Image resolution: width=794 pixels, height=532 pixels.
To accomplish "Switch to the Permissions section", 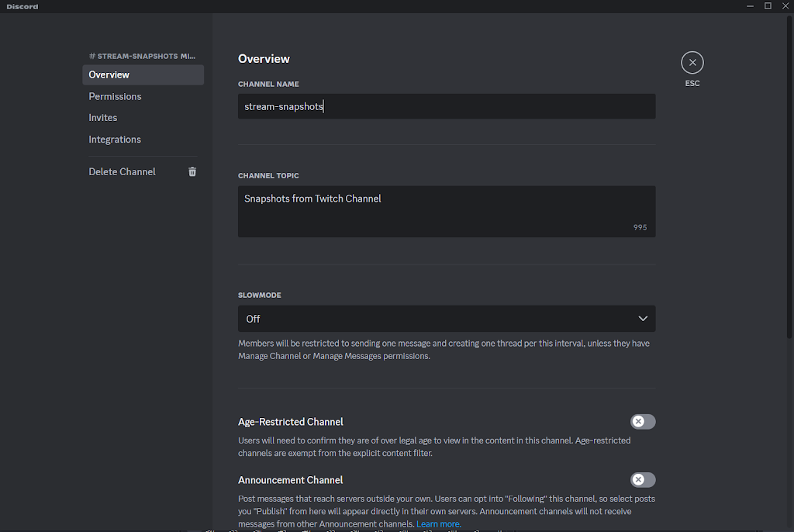I will (x=115, y=96).
